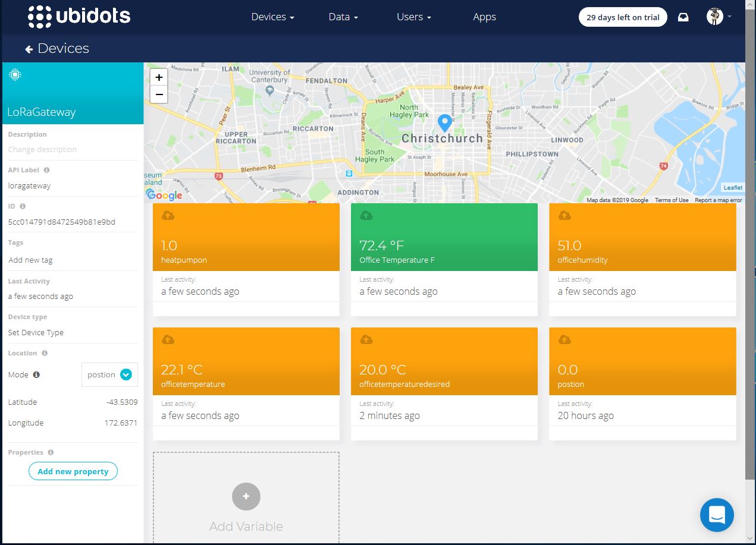Open the chat support bubble

coord(717,515)
